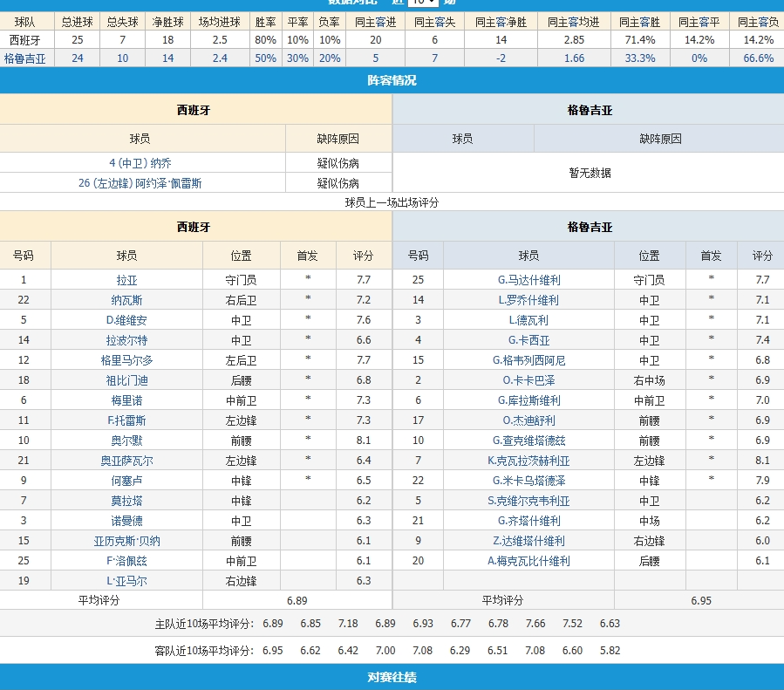
Task: Select the 格鲁吉亚 row in the stats table
Action: pos(25,58)
